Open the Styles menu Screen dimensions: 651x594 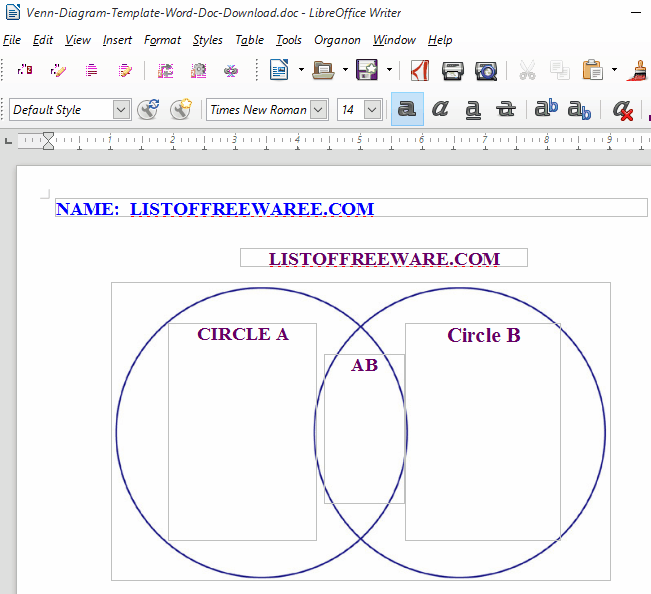pyautogui.click(x=208, y=40)
